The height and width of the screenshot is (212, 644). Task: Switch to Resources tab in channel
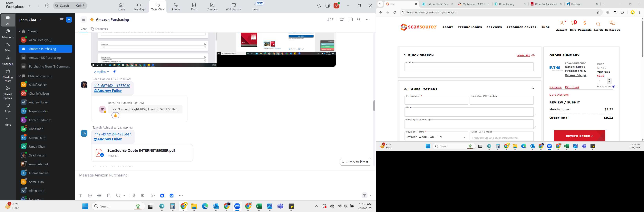point(99,29)
